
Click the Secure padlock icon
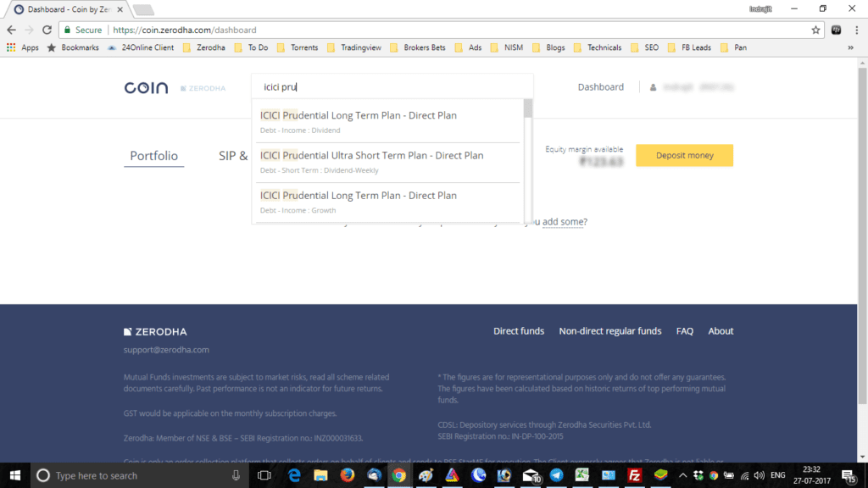(68, 29)
